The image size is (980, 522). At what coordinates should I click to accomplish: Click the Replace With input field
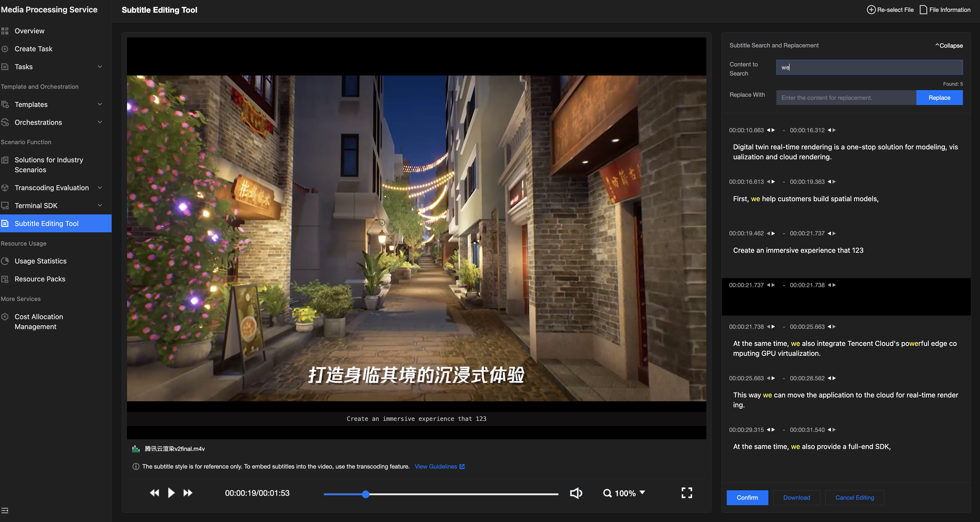click(846, 98)
